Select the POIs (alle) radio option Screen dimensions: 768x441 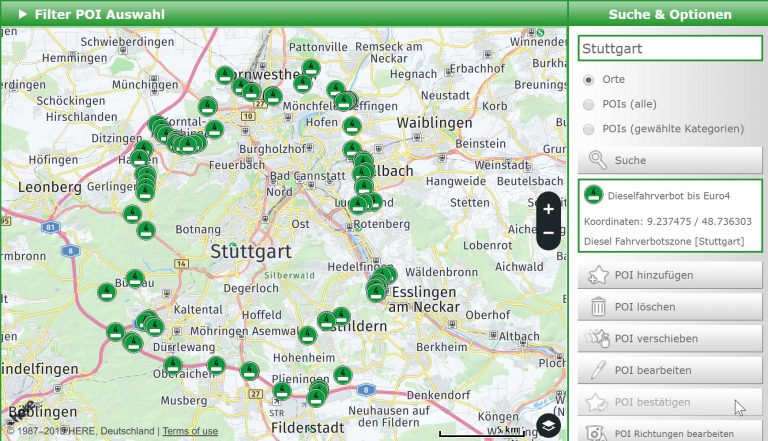[589, 104]
